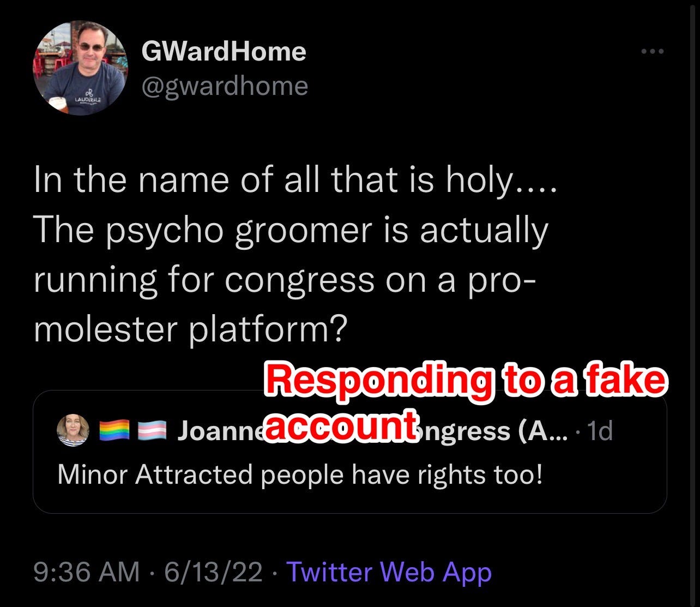Open the @gwardhome handle link
This screenshot has height=607, width=700.
[x=225, y=86]
